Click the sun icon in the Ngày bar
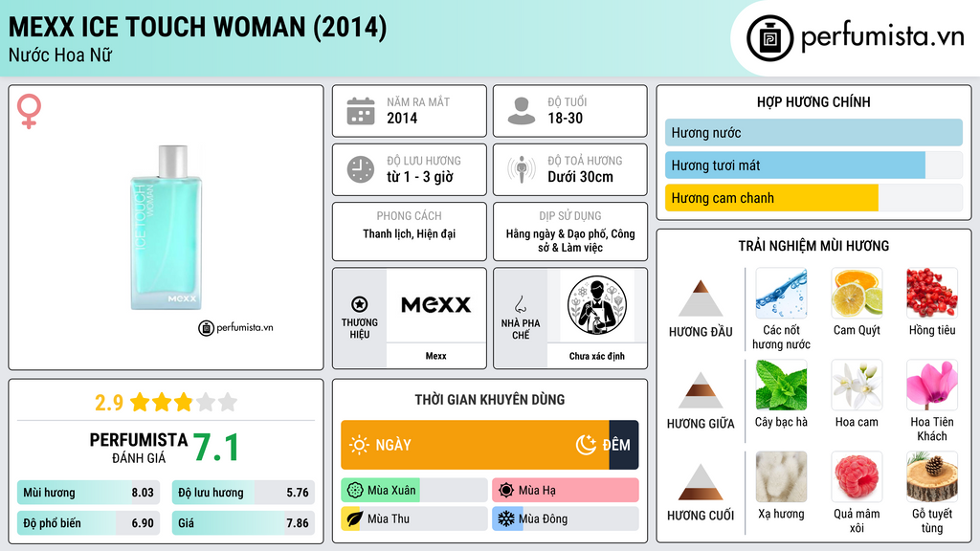980x551 pixels. [x=360, y=445]
